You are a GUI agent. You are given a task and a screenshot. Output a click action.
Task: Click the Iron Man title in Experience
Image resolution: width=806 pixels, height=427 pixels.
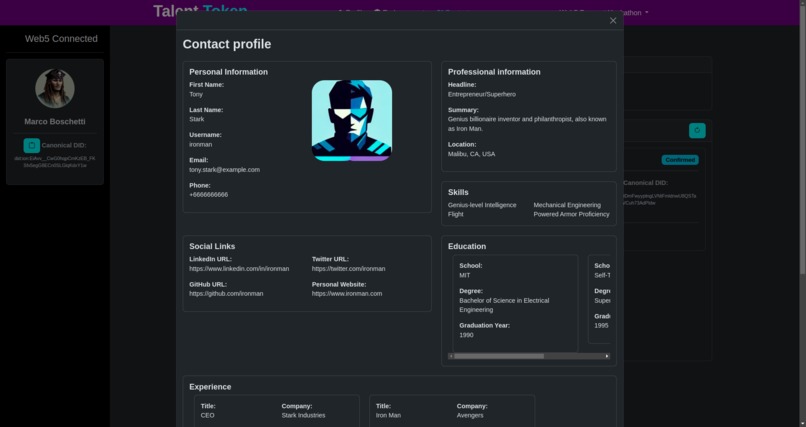click(x=388, y=415)
